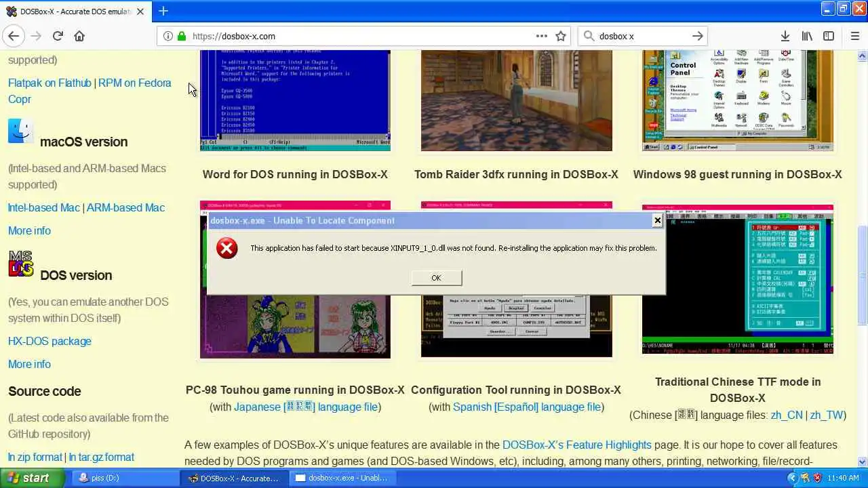Open the Downloads panel
Screen dimensions: 868x488
click(x=785, y=36)
